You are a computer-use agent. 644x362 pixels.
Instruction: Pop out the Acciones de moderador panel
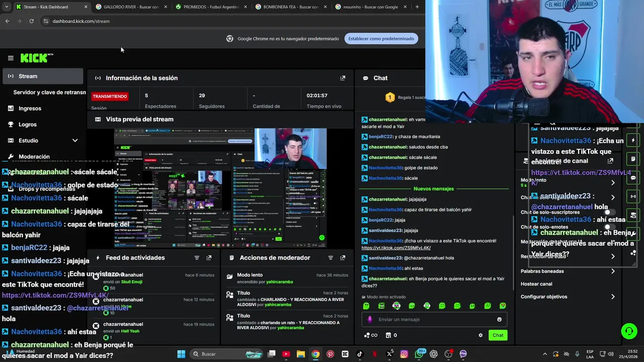[343, 258]
